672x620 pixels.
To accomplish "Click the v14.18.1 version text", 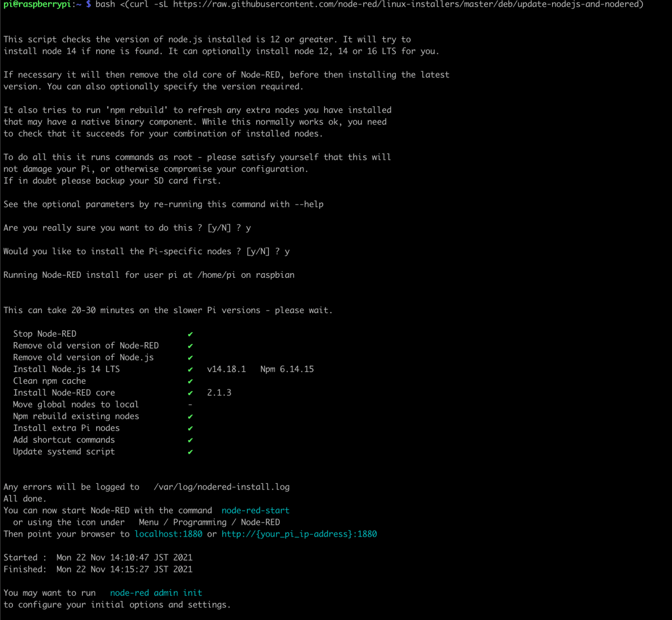I will (226, 369).
